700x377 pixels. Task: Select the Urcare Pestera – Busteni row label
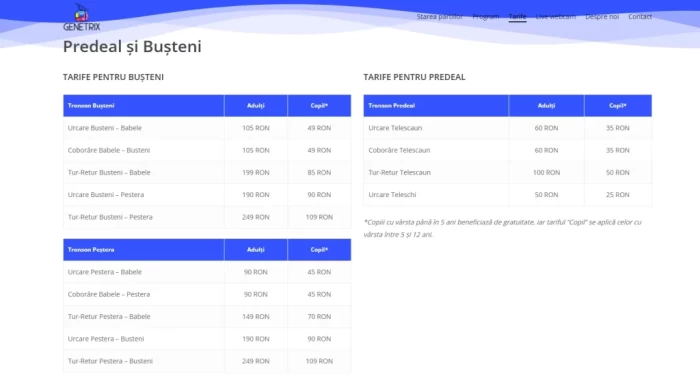pos(106,339)
